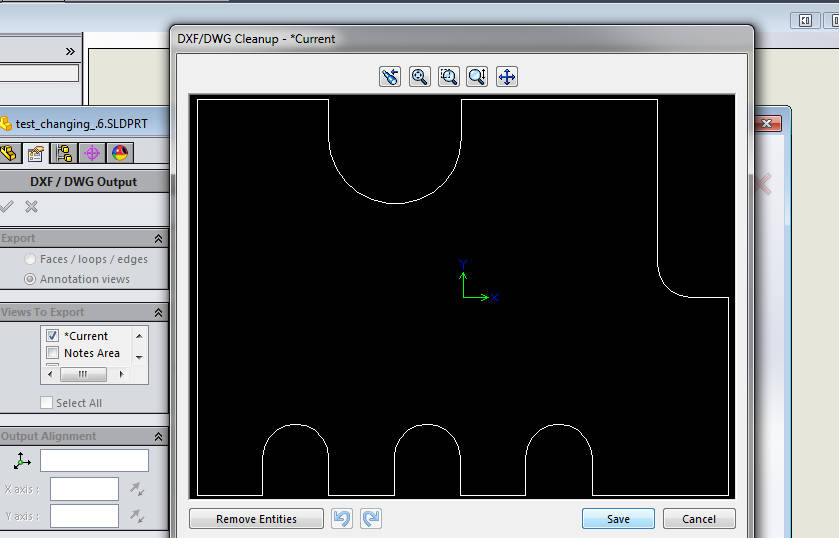
Task: Click the origin coordinate system icon
Action: coord(22,461)
